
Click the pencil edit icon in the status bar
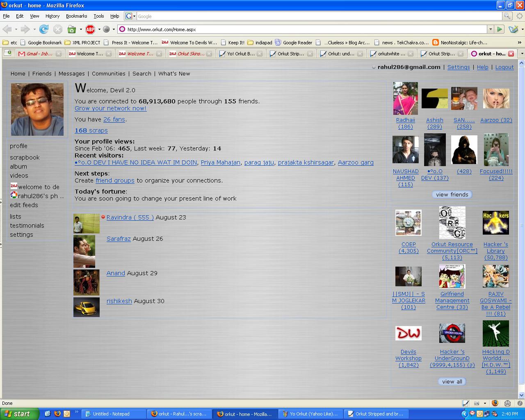click(x=466, y=403)
